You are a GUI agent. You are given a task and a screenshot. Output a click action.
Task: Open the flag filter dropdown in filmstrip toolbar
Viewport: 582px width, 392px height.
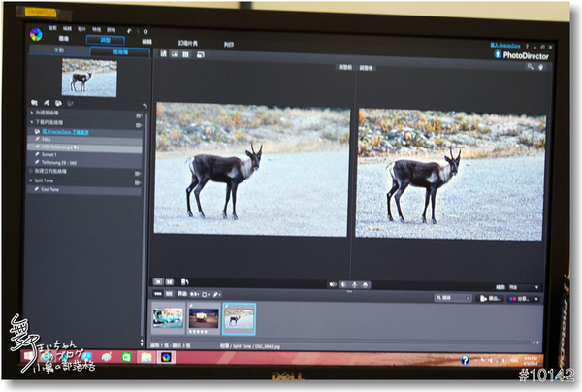pos(195,294)
